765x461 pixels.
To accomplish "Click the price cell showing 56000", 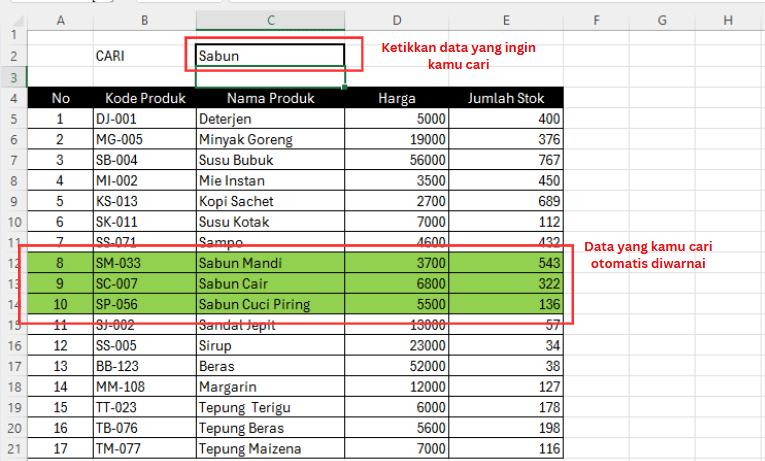I will [x=397, y=160].
